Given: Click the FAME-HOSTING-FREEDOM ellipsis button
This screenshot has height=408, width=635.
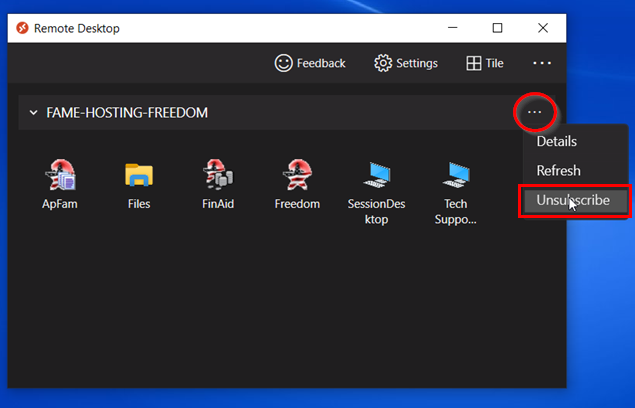Looking at the screenshot, I should [535, 112].
